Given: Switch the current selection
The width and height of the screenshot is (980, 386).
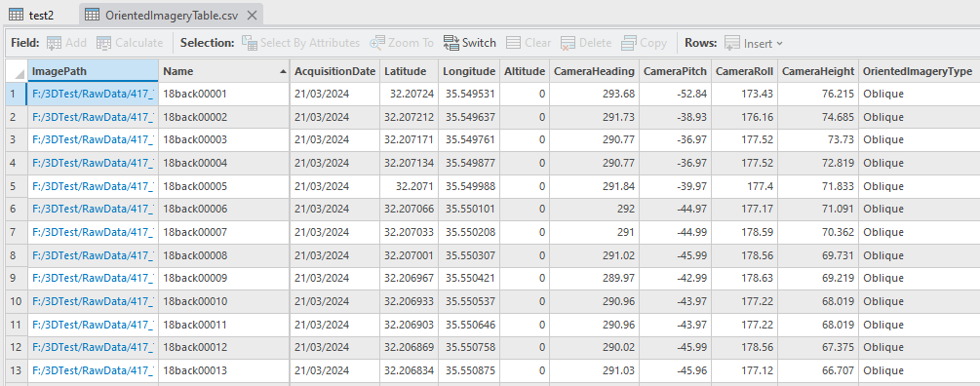Looking at the screenshot, I should (x=469, y=43).
